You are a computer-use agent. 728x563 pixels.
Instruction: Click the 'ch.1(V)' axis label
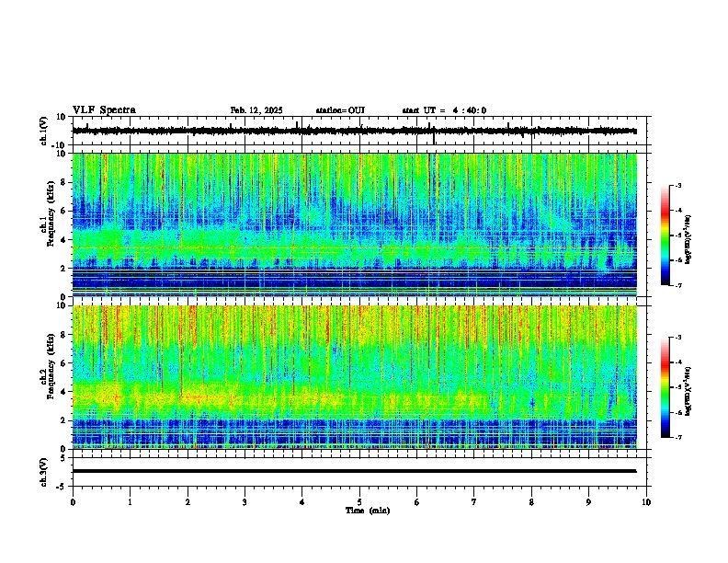tap(44, 131)
